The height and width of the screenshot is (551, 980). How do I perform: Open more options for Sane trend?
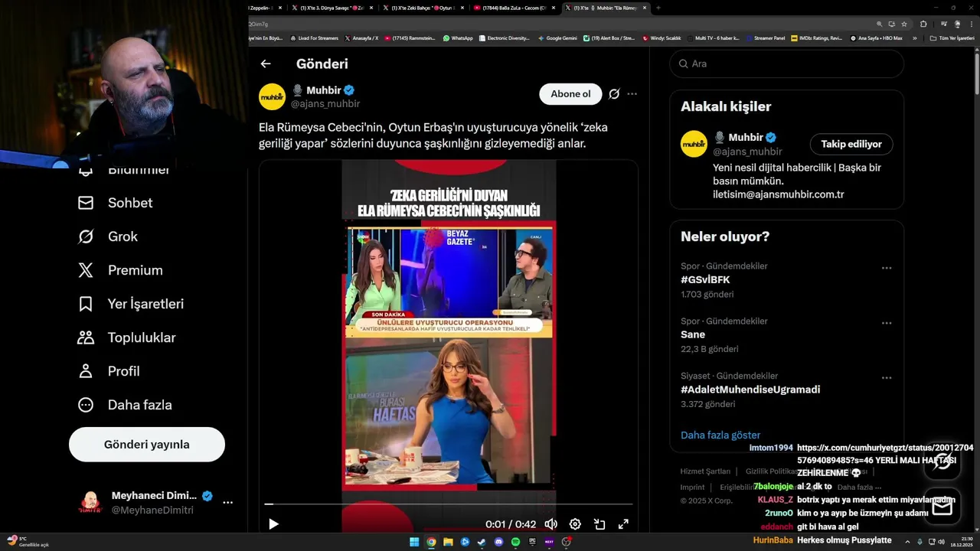coord(887,323)
